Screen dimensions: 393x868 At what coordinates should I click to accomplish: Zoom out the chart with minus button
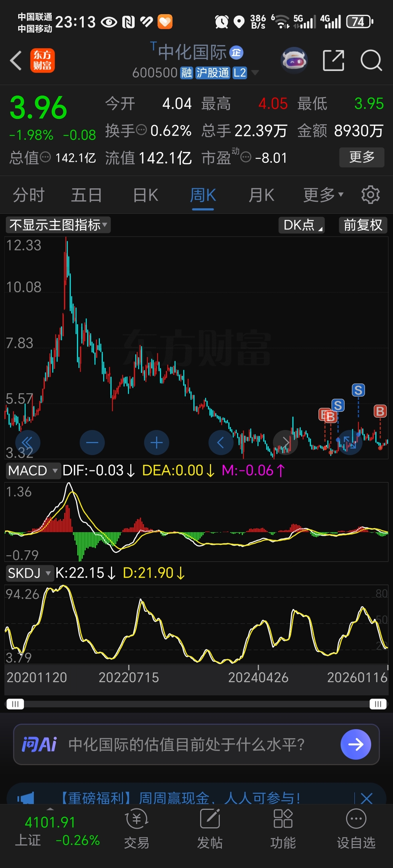click(92, 442)
